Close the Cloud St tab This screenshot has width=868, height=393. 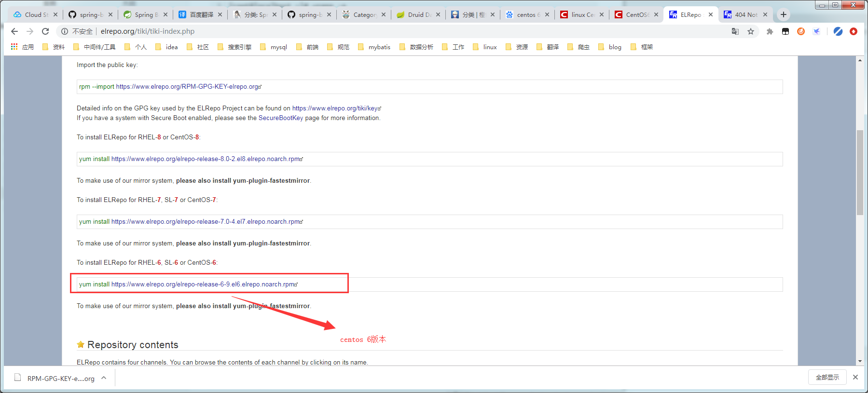coord(55,14)
